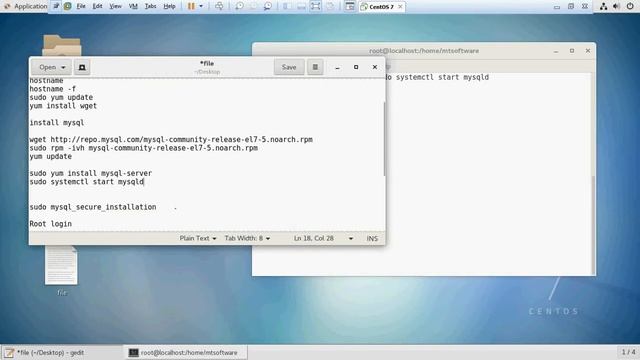
Task: Take a snapshot using the first clock icon
Action: pos(240,6)
